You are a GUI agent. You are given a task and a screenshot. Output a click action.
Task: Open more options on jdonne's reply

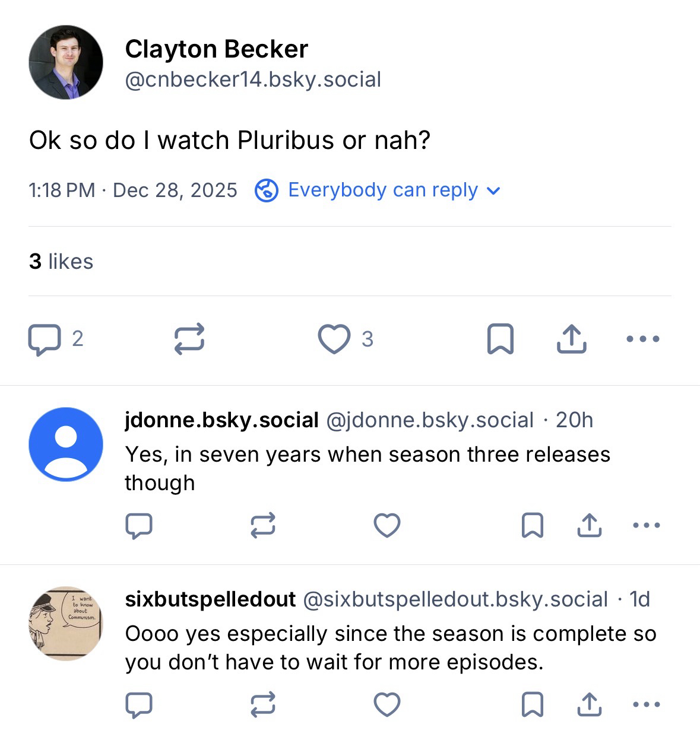[647, 525]
